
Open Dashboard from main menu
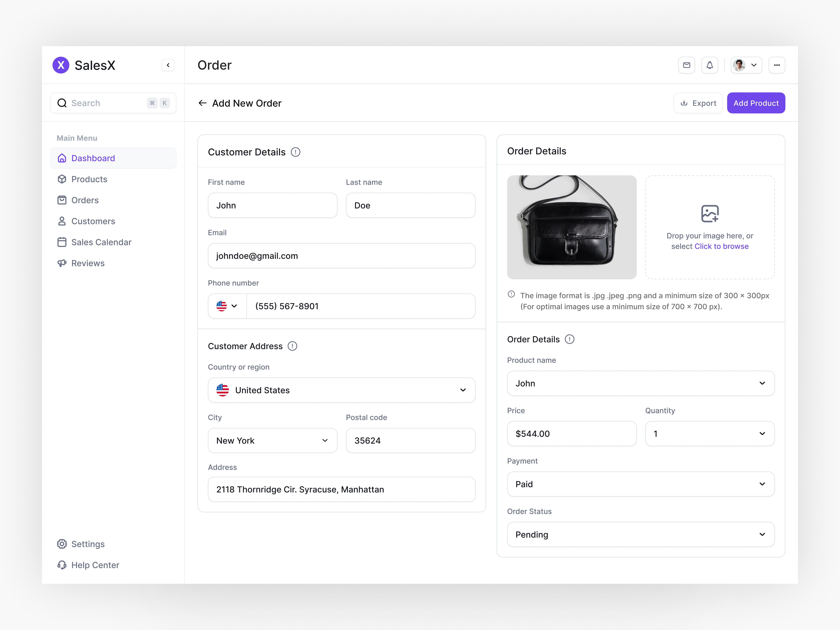pyautogui.click(x=113, y=158)
